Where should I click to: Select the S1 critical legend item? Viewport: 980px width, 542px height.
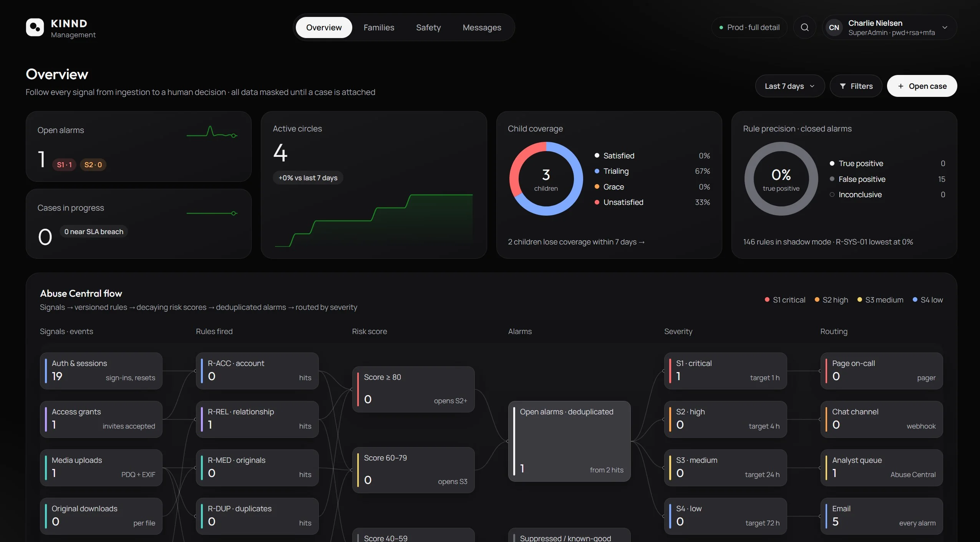pyautogui.click(x=785, y=300)
